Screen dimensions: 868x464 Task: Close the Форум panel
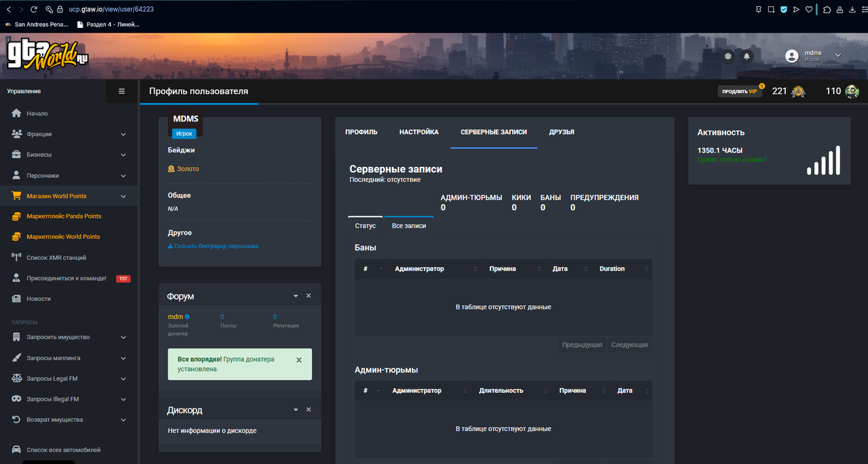pyautogui.click(x=309, y=296)
